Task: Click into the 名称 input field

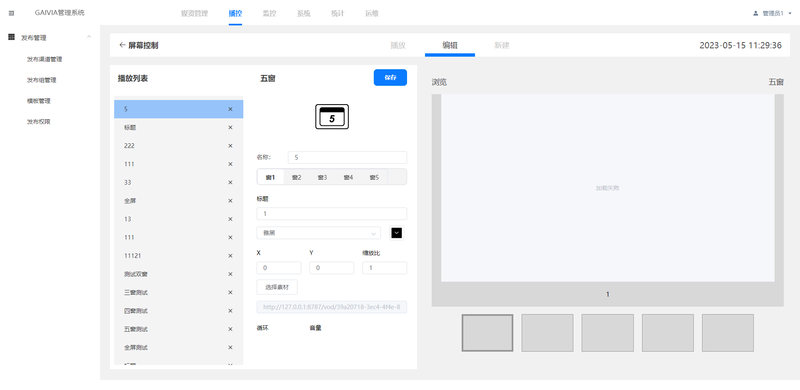Action: 347,157
